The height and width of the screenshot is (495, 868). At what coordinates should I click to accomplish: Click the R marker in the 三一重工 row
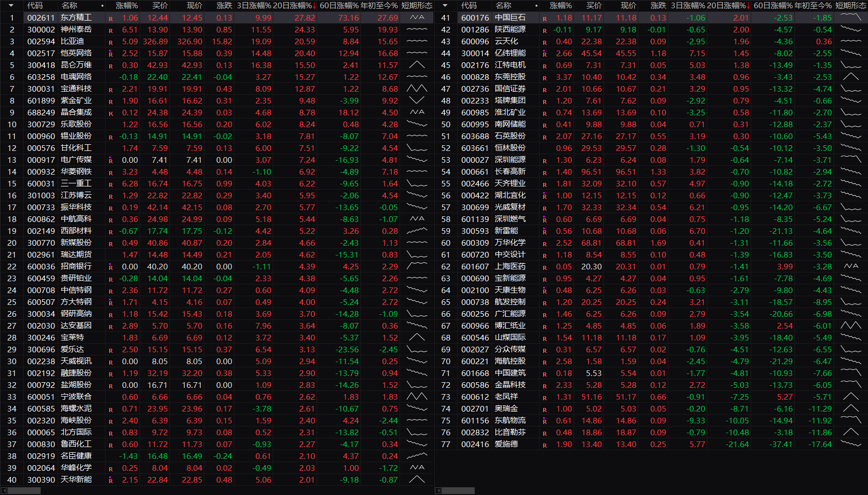coord(111,184)
